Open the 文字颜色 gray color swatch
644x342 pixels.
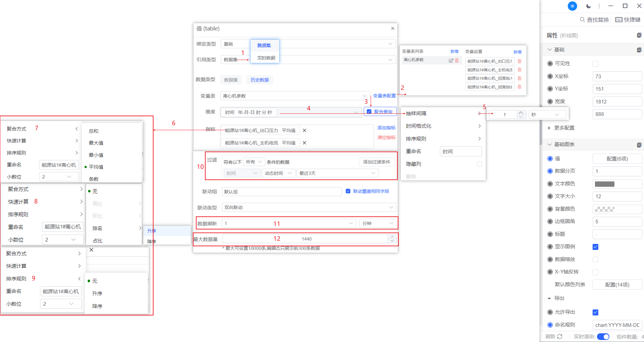point(604,184)
